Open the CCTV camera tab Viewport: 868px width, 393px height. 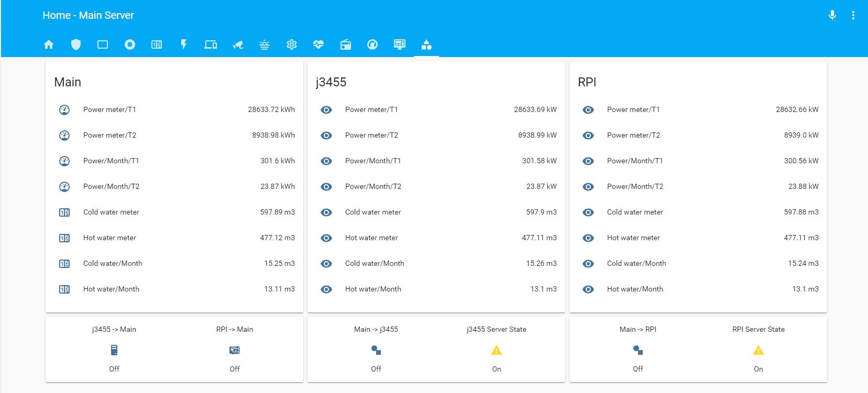coord(238,44)
